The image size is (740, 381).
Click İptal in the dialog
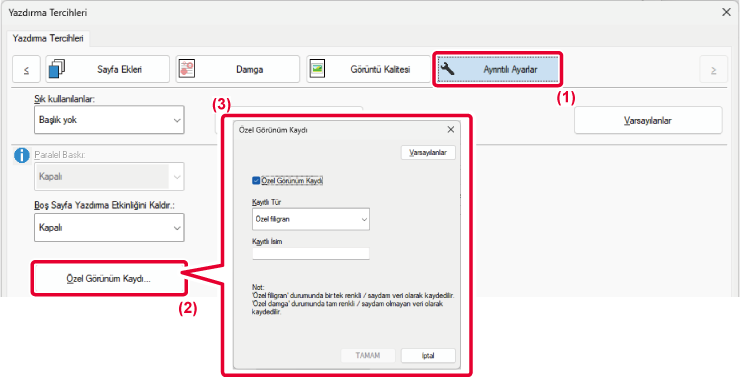(428, 356)
